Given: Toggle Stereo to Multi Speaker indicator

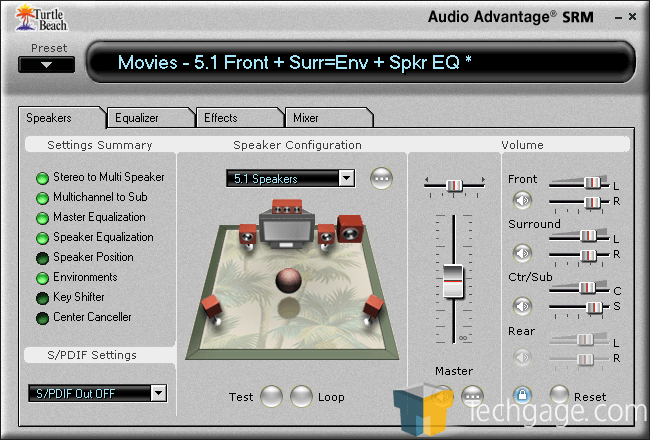Looking at the screenshot, I should point(42,178).
